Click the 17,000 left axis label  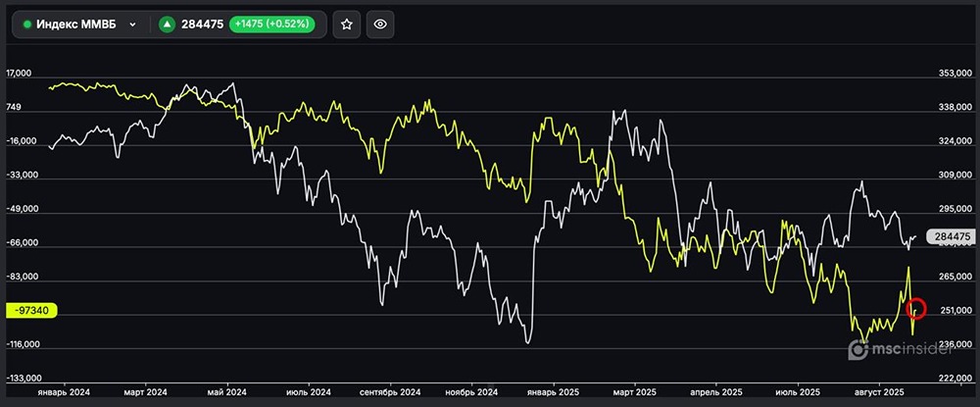click(23, 74)
